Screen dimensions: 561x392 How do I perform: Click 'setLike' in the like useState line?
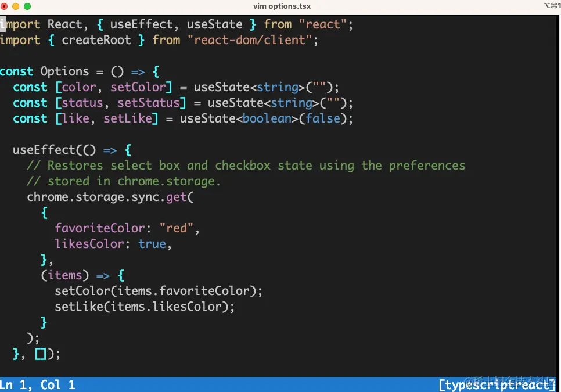(128, 118)
